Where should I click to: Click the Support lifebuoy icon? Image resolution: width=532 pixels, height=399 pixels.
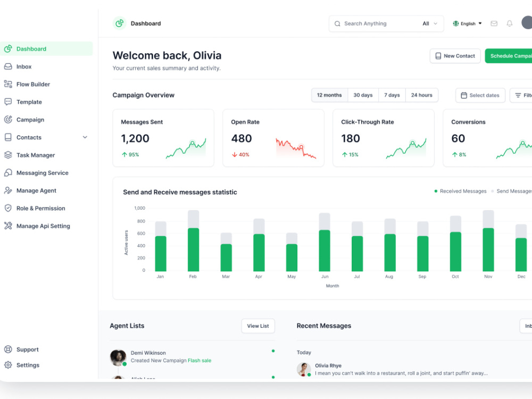coord(8,350)
